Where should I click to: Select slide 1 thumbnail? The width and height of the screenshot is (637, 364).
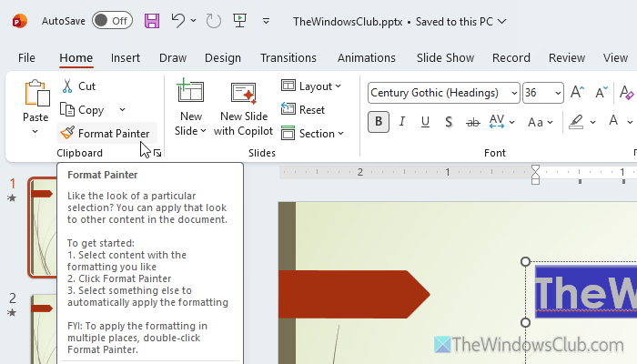(42, 227)
